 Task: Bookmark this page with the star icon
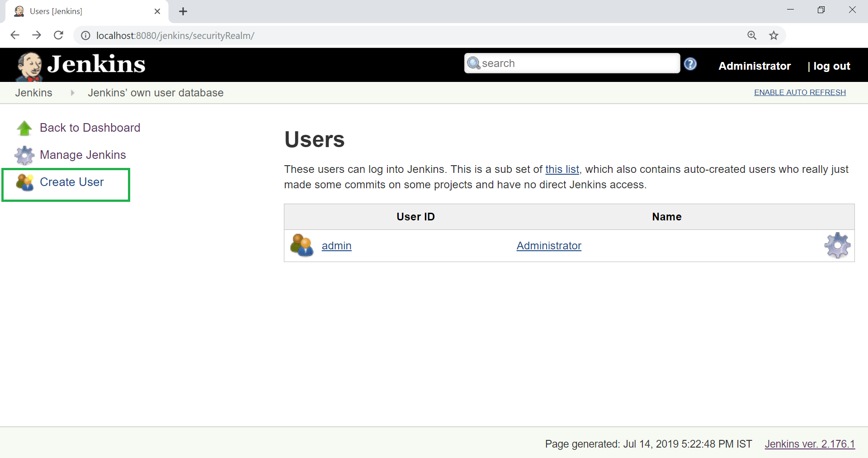pos(774,35)
